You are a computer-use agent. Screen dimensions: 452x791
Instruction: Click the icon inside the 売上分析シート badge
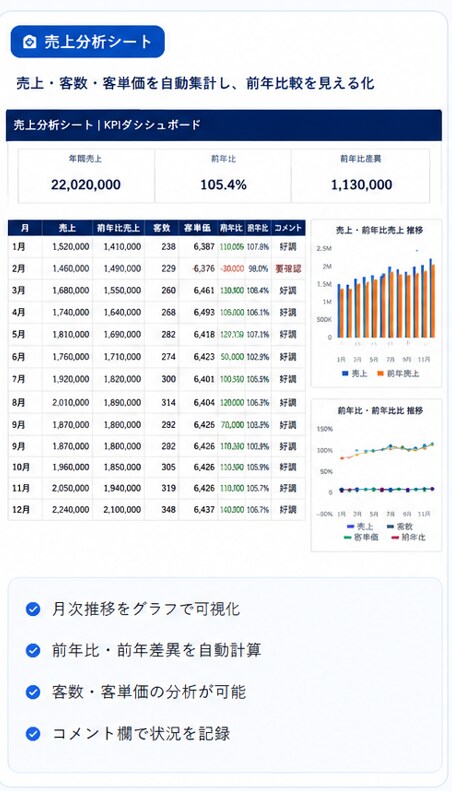click(x=30, y=42)
